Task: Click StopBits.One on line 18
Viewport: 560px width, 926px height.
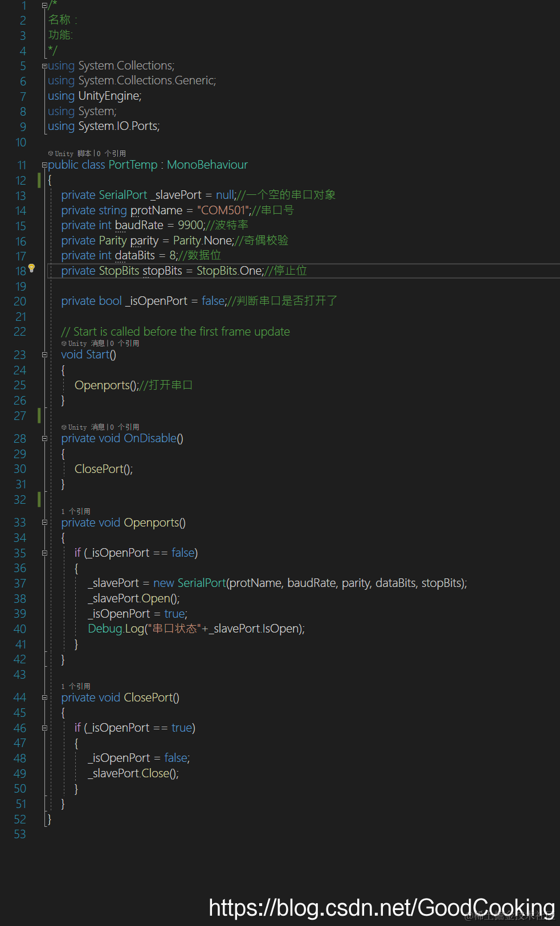Action: pyautogui.click(x=230, y=271)
